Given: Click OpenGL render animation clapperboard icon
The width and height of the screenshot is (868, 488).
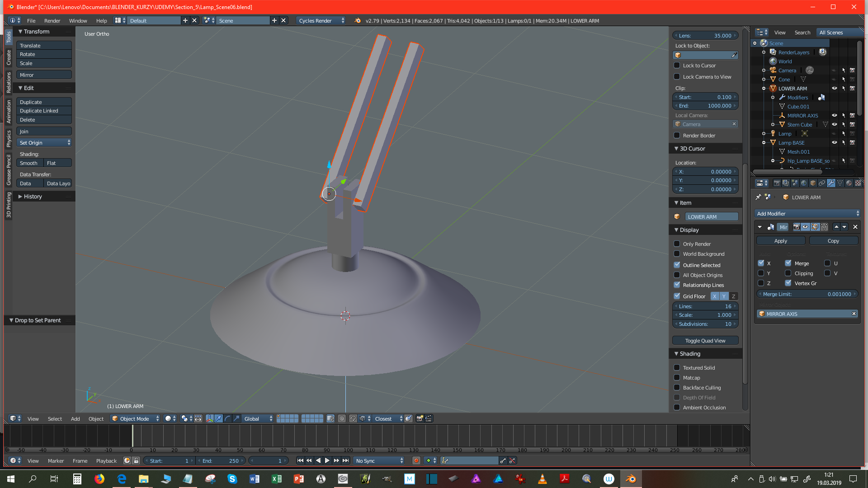Looking at the screenshot, I should coord(428,418).
